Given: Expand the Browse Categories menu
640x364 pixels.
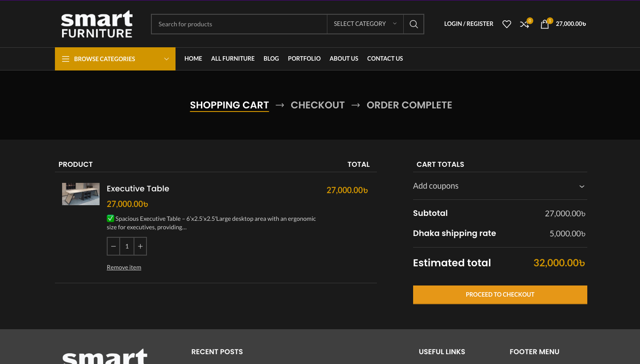Looking at the screenshot, I should click(115, 59).
